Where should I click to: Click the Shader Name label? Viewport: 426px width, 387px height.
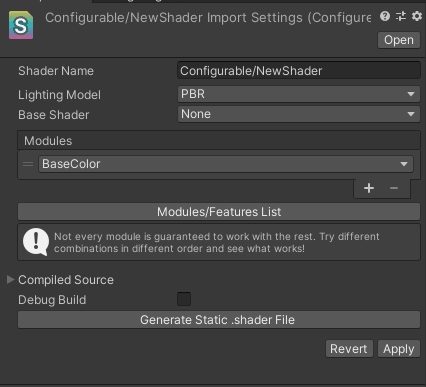tap(56, 71)
